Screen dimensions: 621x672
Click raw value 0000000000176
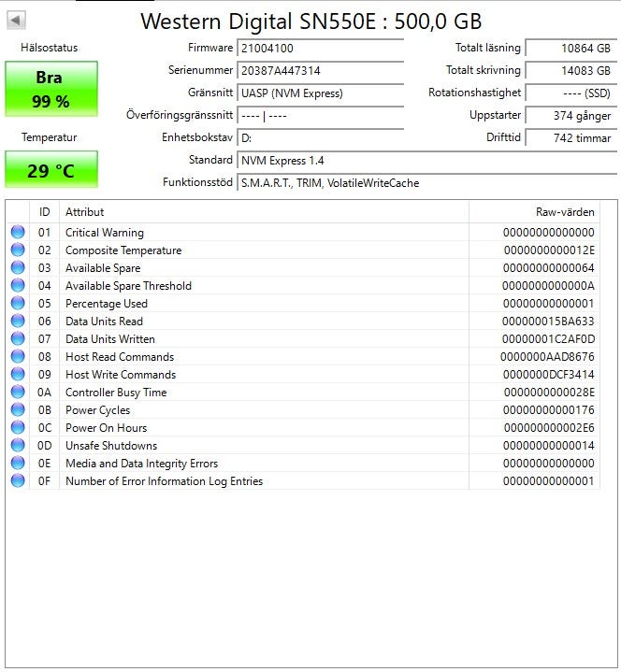coord(549,410)
